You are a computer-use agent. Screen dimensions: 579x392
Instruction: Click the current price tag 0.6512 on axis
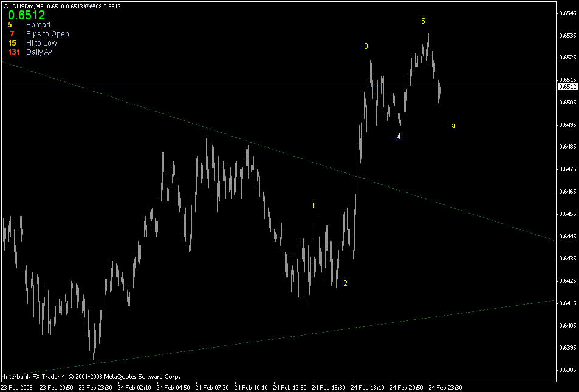pyautogui.click(x=567, y=87)
